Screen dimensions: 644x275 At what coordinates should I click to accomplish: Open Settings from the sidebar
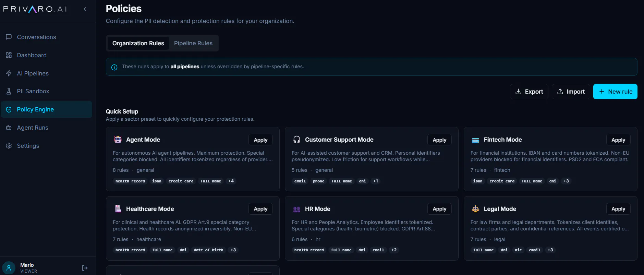point(46,146)
